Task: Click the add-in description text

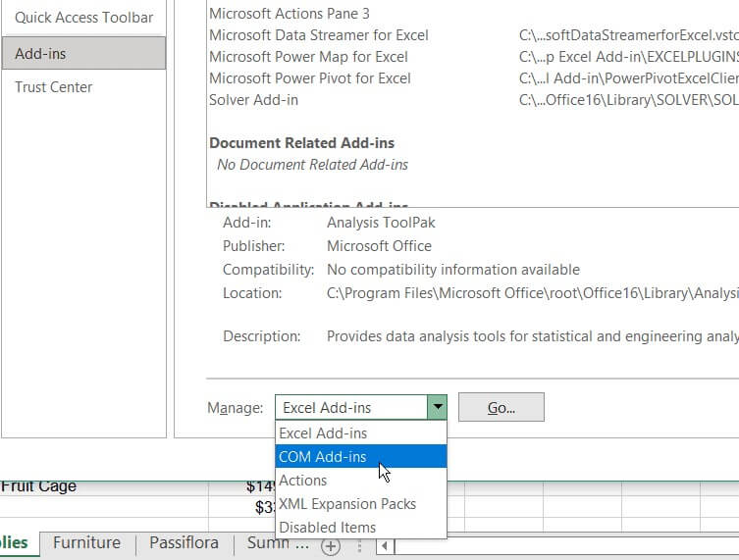Action: [x=533, y=336]
